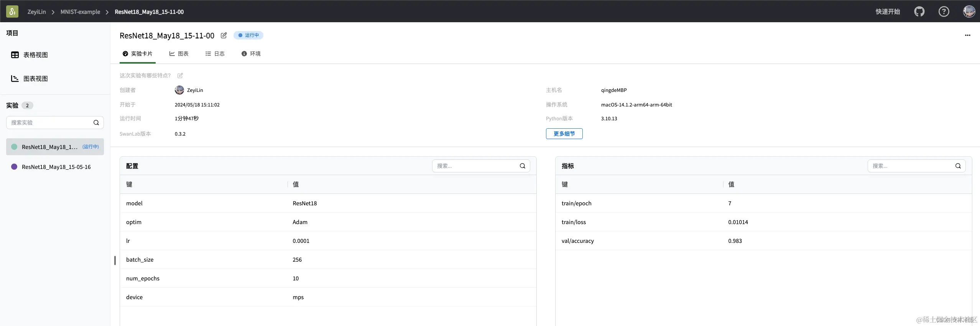Switch to the 图表 tab

pos(179,54)
